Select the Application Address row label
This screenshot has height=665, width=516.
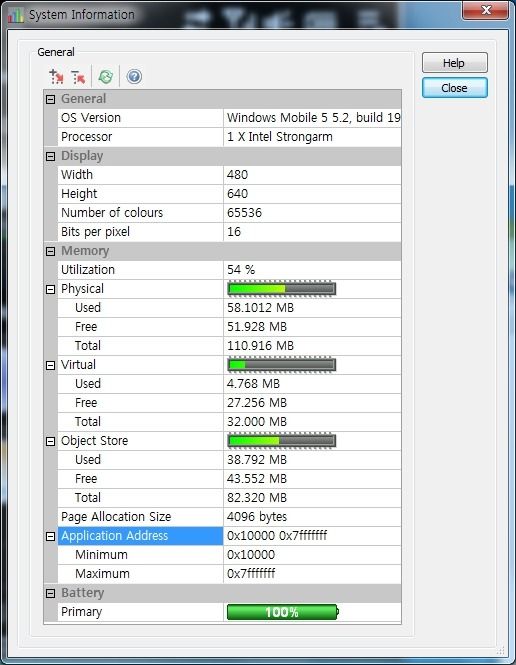coord(140,536)
